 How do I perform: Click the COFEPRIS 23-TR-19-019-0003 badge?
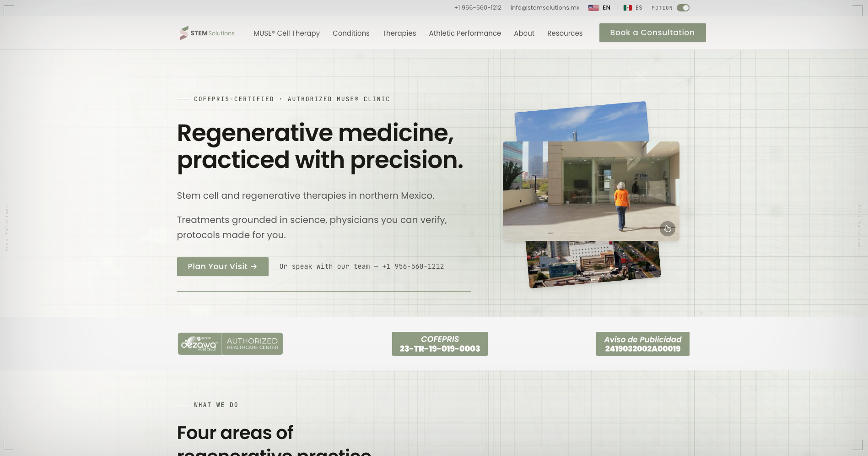tap(440, 344)
